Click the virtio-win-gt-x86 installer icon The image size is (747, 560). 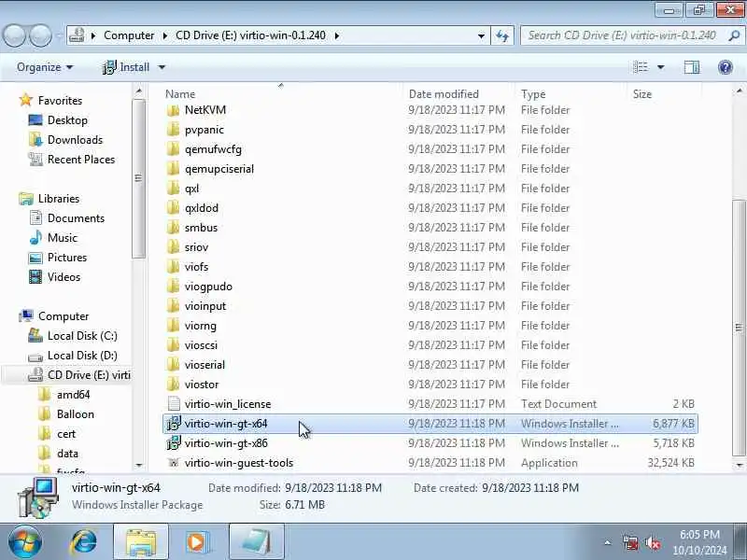pyautogui.click(x=174, y=442)
